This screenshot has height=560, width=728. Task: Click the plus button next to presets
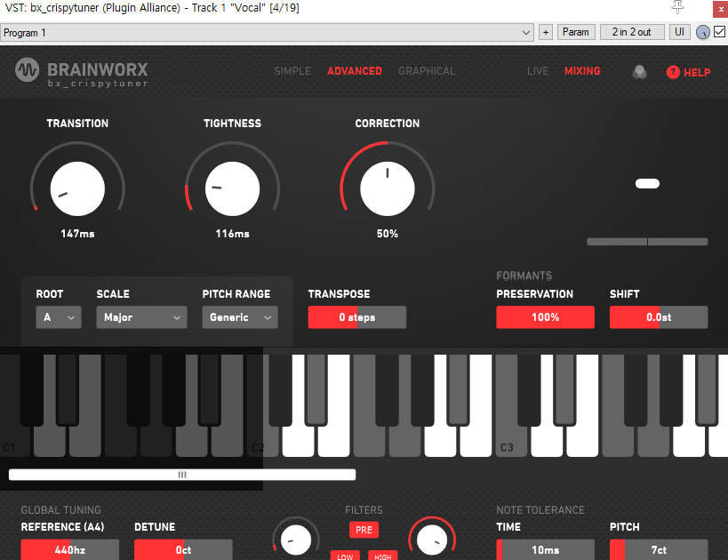[x=546, y=32]
